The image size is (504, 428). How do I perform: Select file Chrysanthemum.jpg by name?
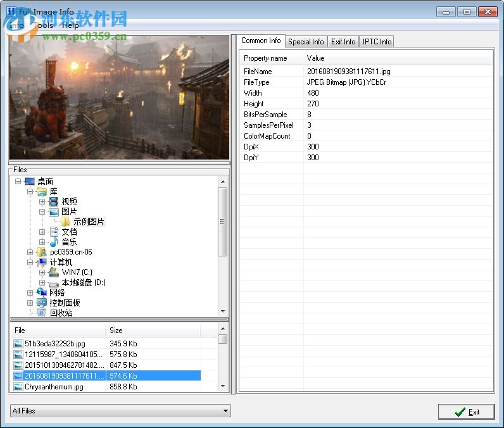coord(54,387)
